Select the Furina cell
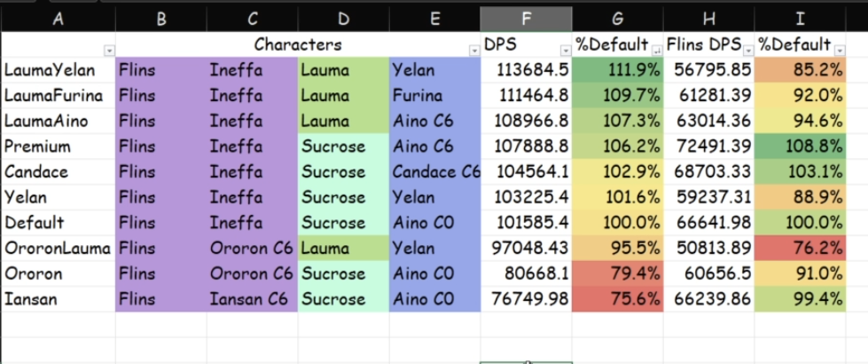This screenshot has width=868, height=364. click(x=435, y=95)
